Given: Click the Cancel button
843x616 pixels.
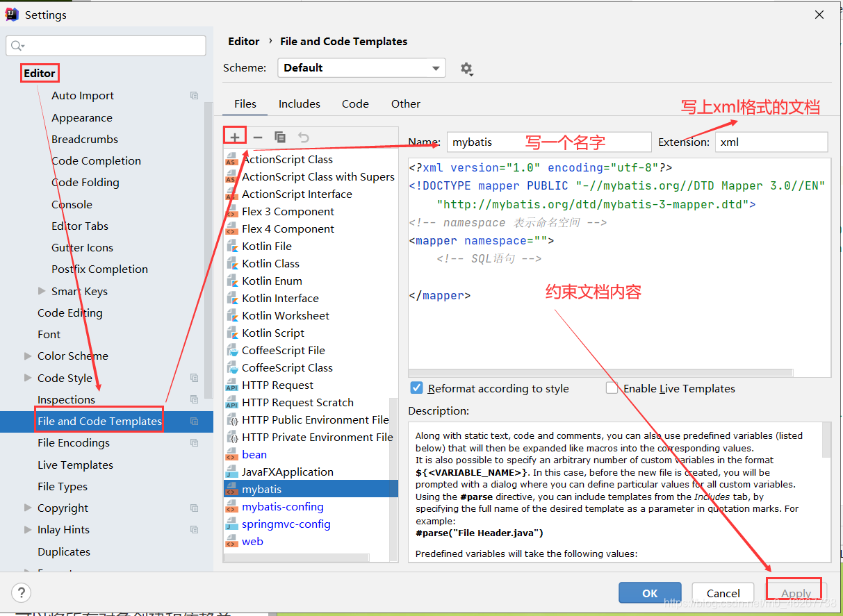Looking at the screenshot, I should click(723, 593).
